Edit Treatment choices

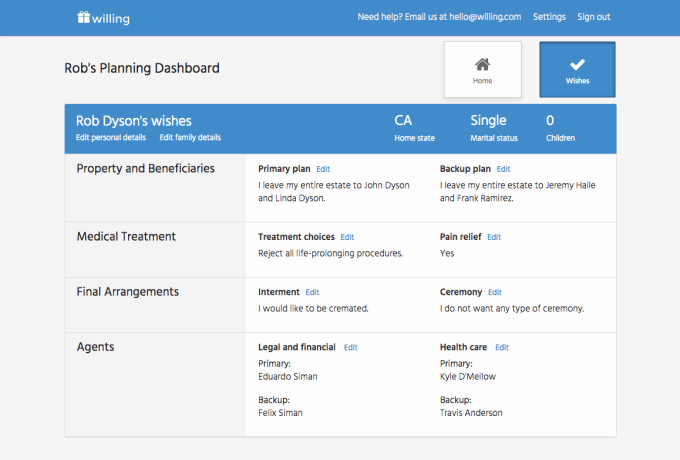(347, 237)
